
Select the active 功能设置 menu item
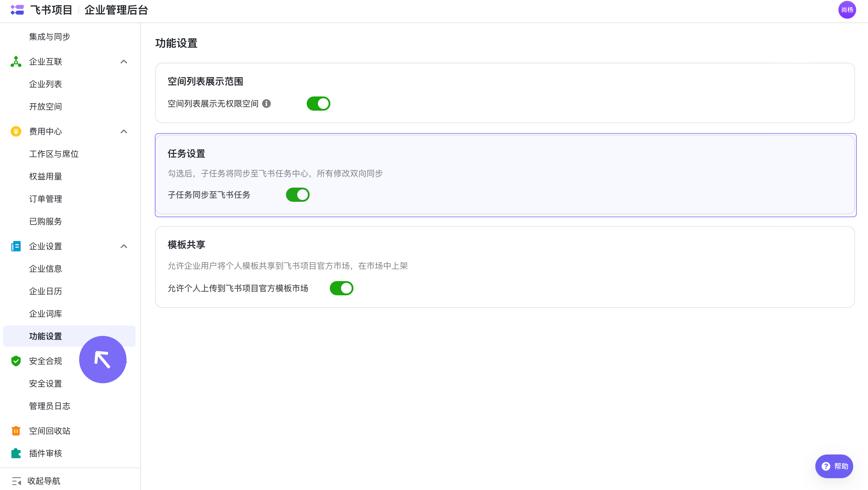69,336
